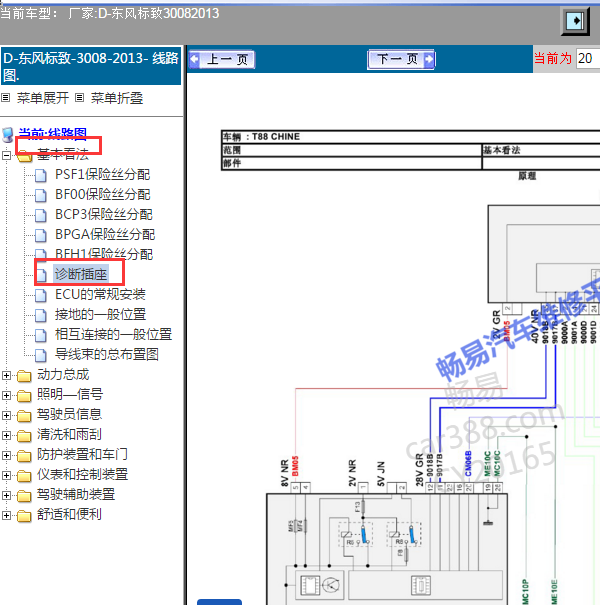Click folder icon of 驾驶辅助装置

(x=24, y=497)
